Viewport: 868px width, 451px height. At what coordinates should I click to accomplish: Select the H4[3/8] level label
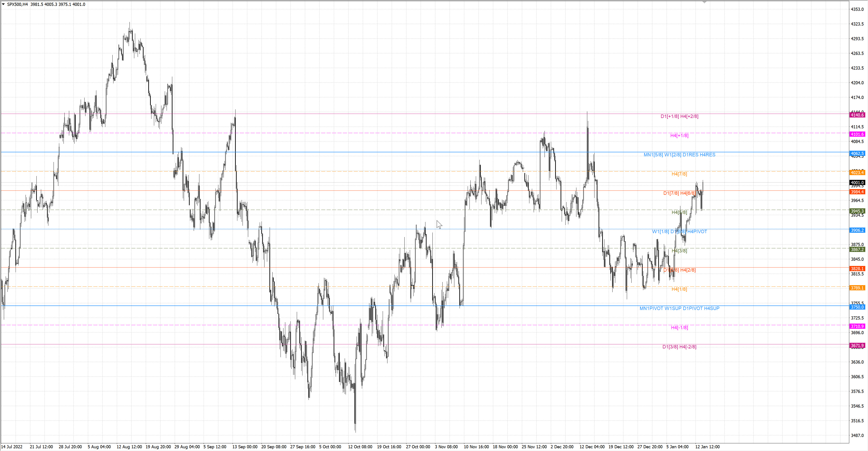(679, 251)
